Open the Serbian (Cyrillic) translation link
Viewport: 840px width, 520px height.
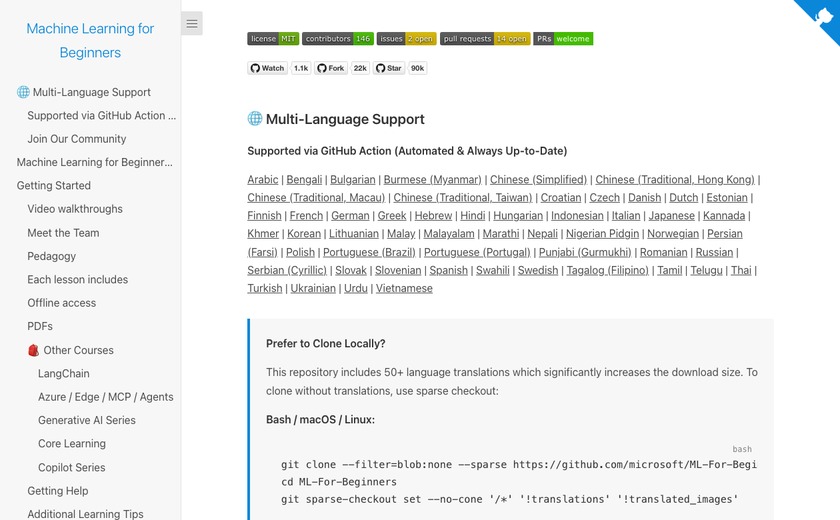click(287, 270)
